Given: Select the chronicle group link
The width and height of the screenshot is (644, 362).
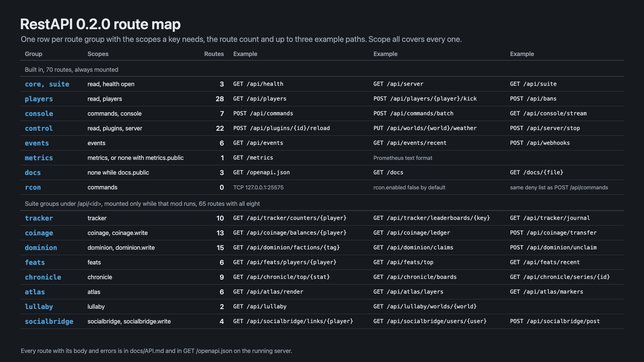Looking at the screenshot, I should tap(43, 277).
